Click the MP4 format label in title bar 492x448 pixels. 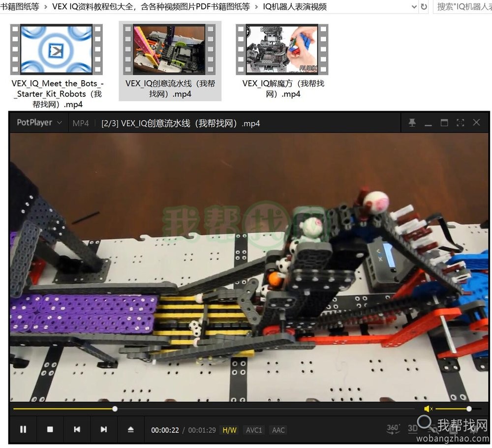pos(81,123)
